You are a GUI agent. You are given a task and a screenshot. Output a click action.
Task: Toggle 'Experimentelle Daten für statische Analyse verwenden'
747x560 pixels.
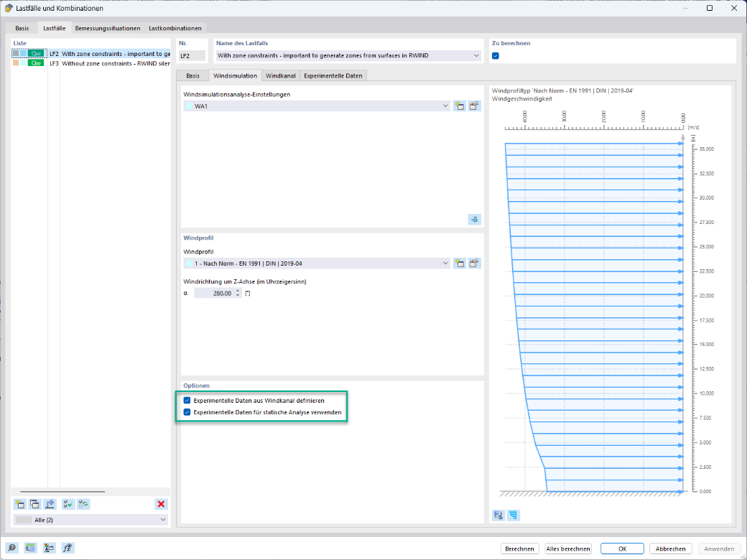point(187,412)
